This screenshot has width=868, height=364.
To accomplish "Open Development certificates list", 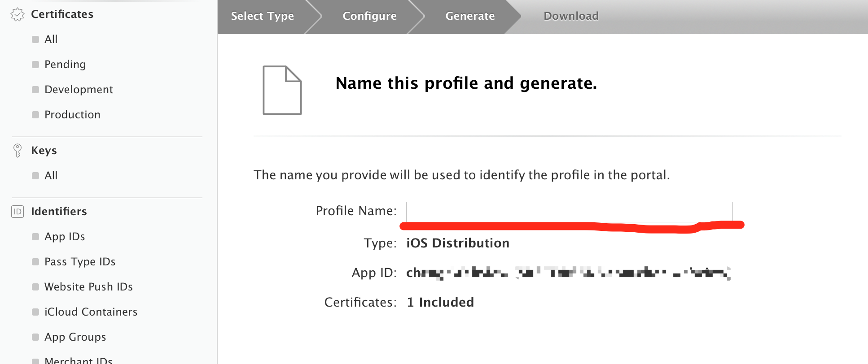I will [x=79, y=90].
